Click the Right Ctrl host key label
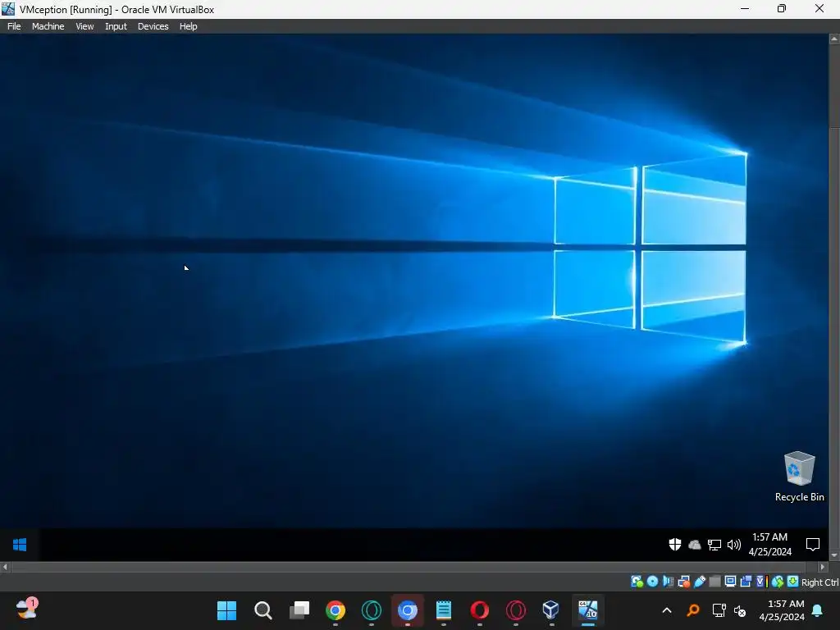This screenshot has width=840, height=630. (819, 582)
